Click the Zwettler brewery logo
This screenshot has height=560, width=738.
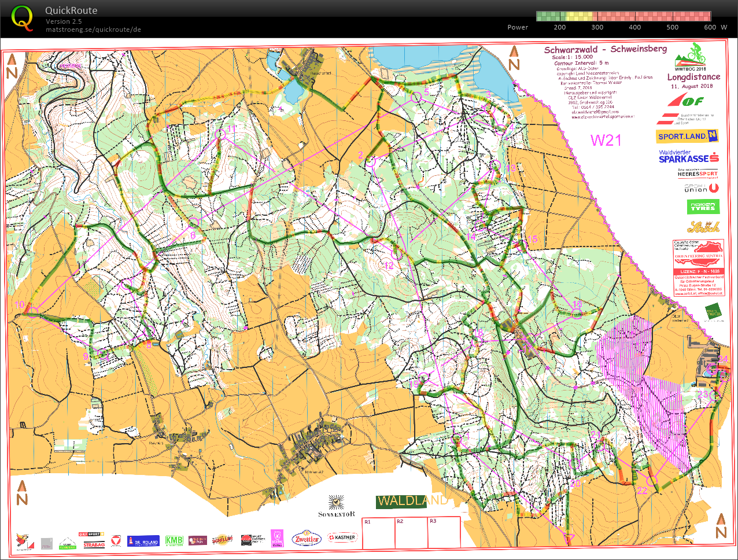click(305, 538)
